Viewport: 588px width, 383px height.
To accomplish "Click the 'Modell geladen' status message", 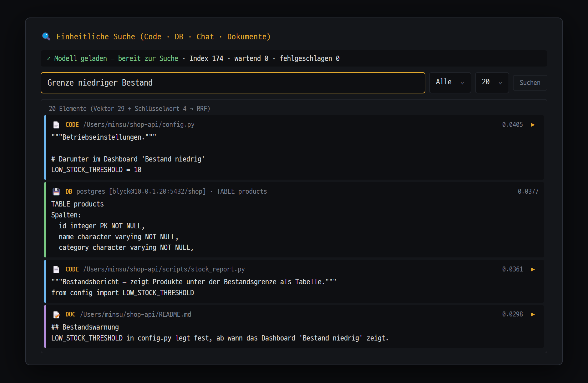I will (116, 58).
